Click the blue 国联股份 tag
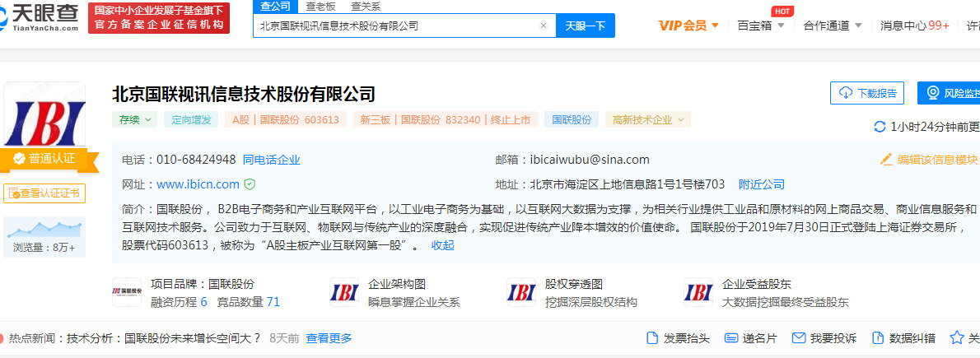 pos(572,119)
